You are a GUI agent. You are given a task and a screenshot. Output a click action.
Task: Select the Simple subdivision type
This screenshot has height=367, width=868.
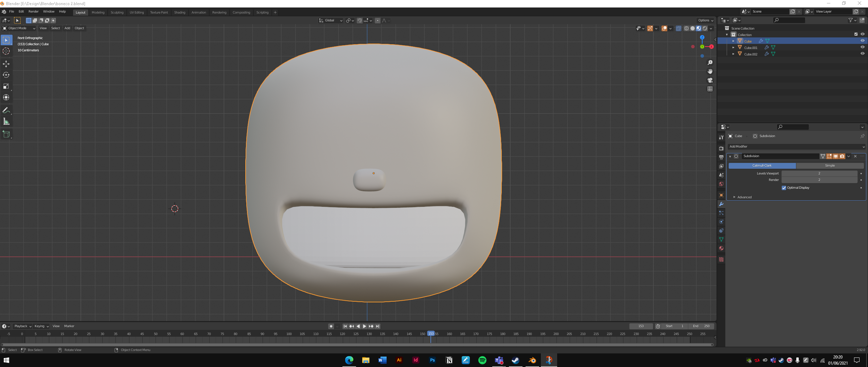830,166
